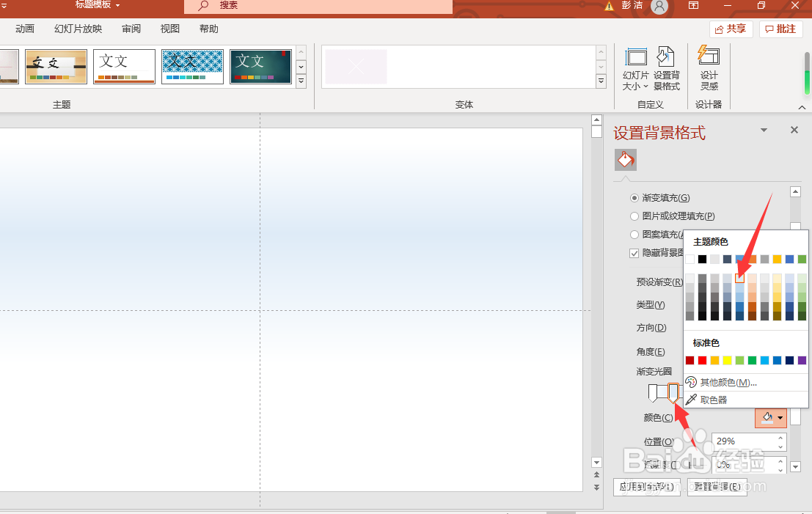
Task: Open the 动画 ribbon tab
Action: pos(25,29)
